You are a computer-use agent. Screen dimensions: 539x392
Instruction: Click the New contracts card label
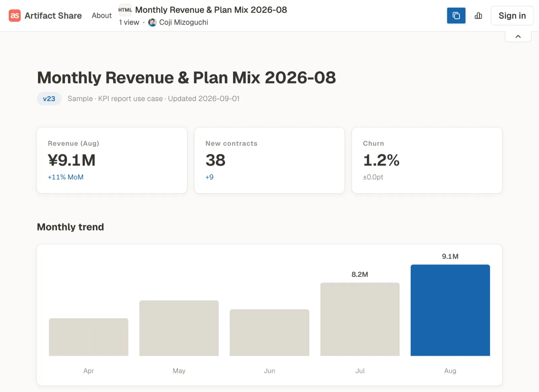tap(231, 143)
